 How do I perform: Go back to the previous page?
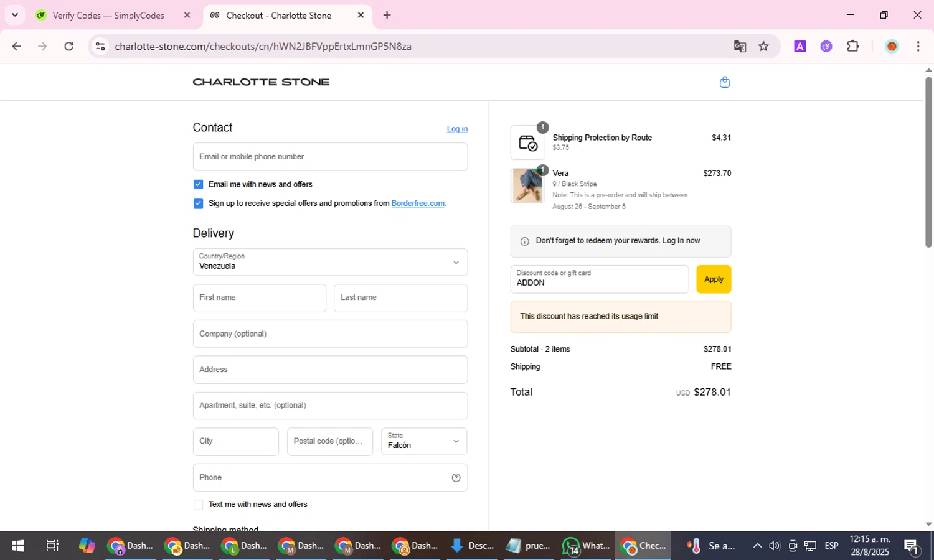point(17,46)
